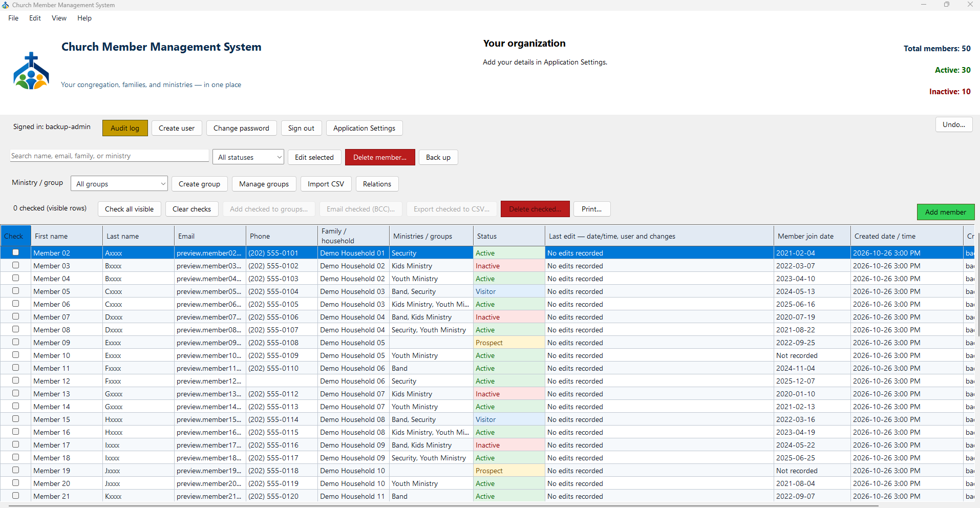The width and height of the screenshot is (980, 508).
Task: Click the Create group button
Action: click(199, 184)
